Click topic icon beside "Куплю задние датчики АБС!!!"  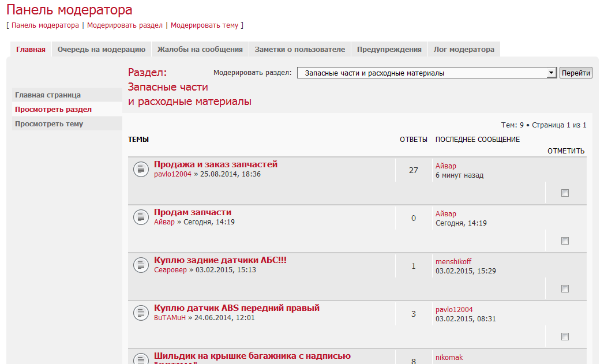pyautogui.click(x=141, y=265)
